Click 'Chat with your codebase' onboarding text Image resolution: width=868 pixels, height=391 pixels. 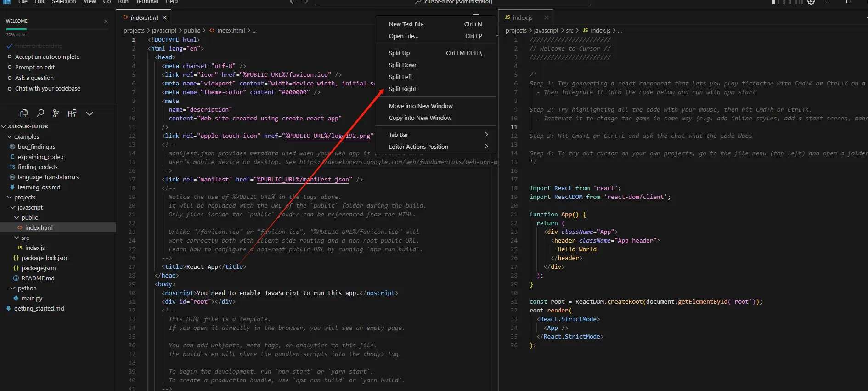47,89
